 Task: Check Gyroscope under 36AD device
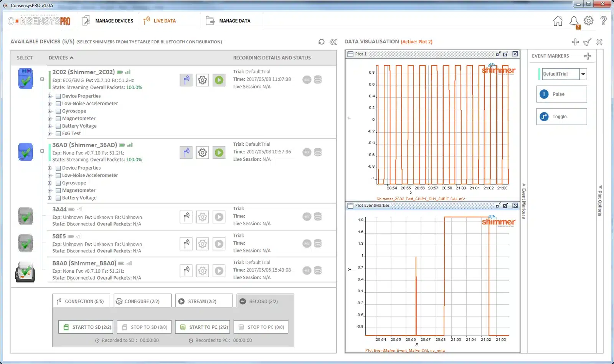58,183
